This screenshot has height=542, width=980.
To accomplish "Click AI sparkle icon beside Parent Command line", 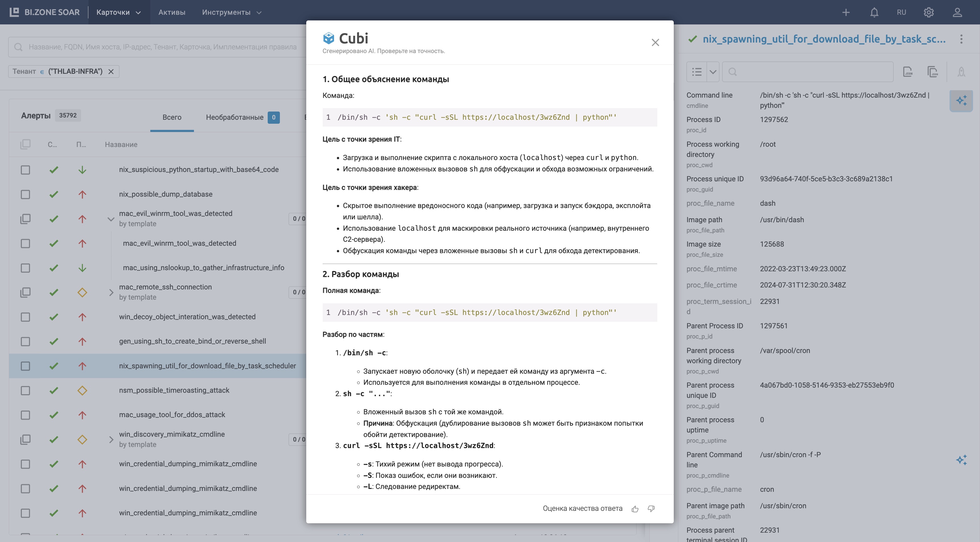I will pos(961,460).
